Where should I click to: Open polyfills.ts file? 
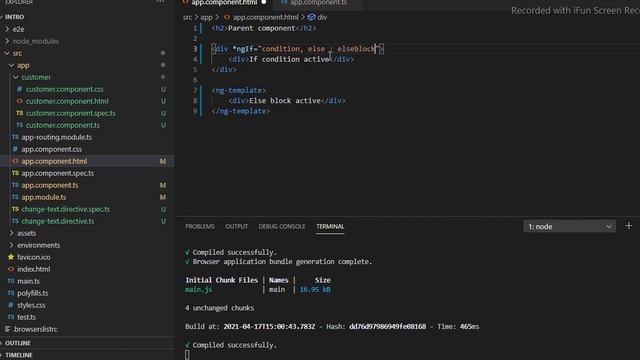pos(32,293)
